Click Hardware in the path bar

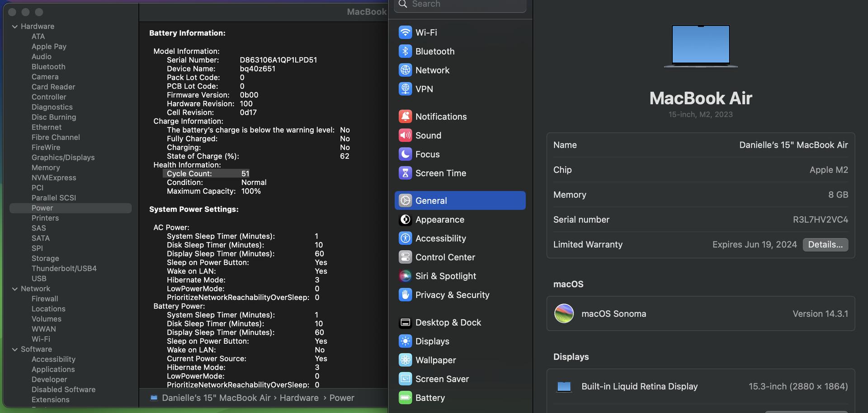click(x=299, y=398)
